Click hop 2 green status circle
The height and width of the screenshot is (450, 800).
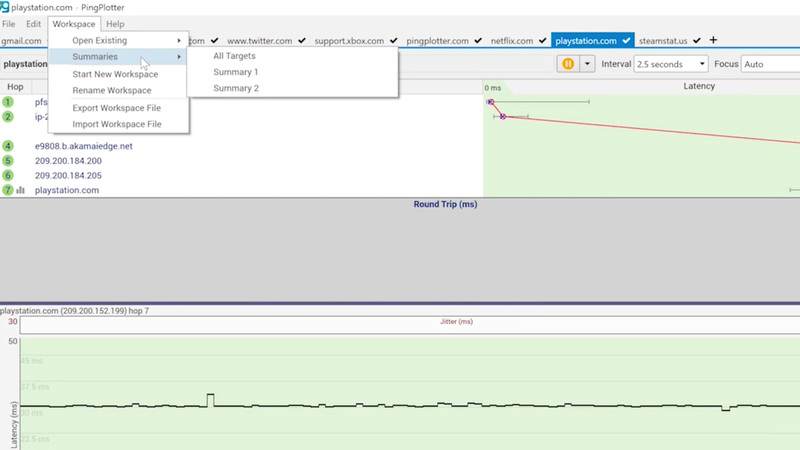tap(8, 117)
